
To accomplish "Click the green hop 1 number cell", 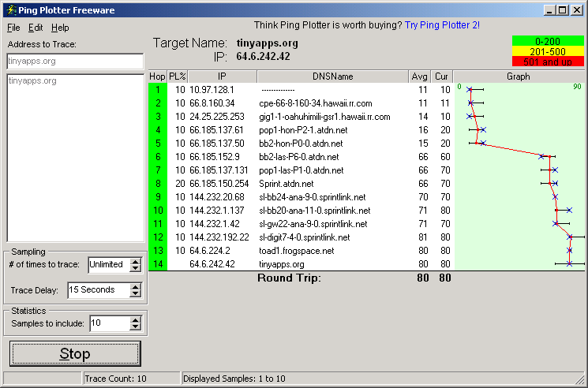I will pos(158,90).
